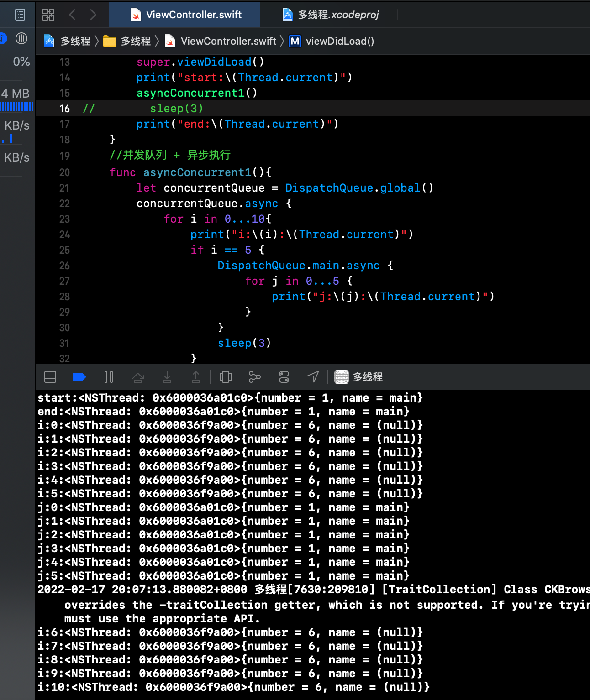Go back in editor history
Screen dimensions: 590x700
tap(72, 15)
